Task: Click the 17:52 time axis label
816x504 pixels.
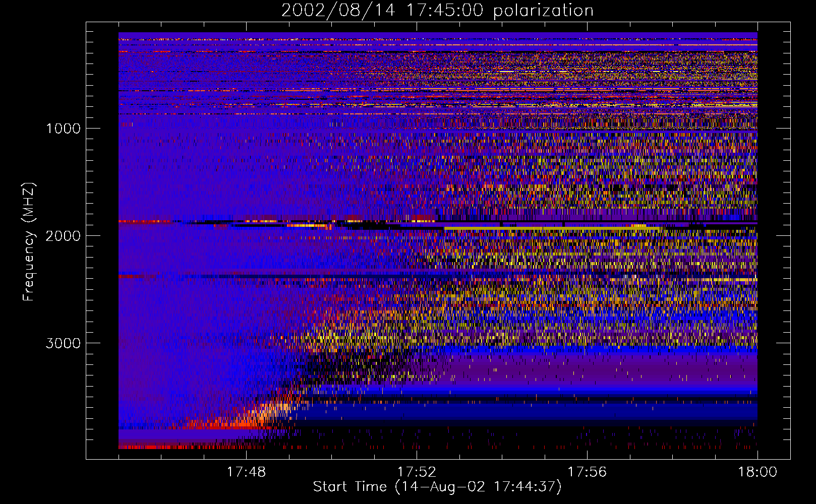Action: click(417, 472)
